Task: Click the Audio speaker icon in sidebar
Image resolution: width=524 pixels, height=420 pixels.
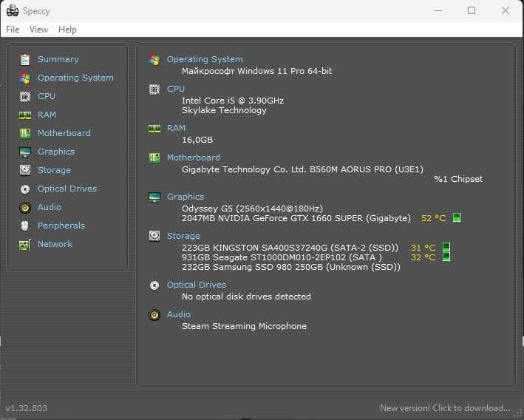Action: [x=25, y=207]
